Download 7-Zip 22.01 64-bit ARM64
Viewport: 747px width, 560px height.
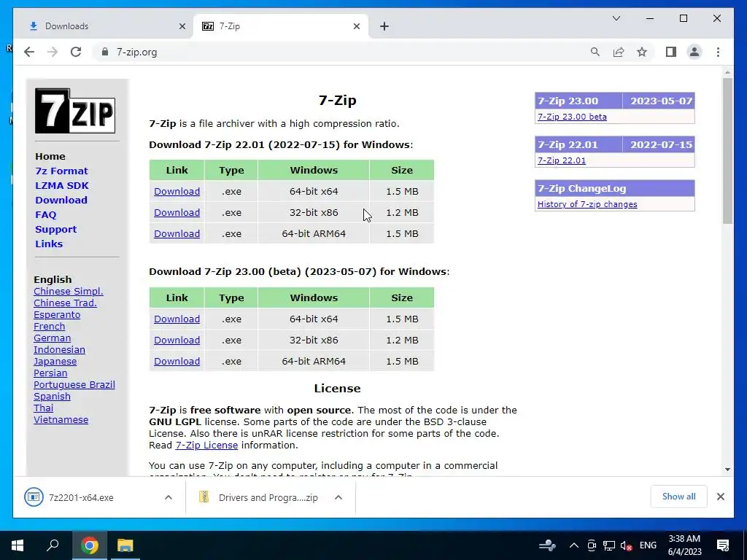pos(177,234)
